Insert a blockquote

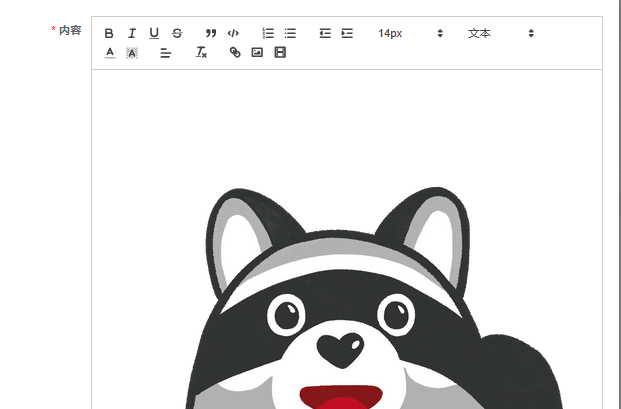(211, 33)
